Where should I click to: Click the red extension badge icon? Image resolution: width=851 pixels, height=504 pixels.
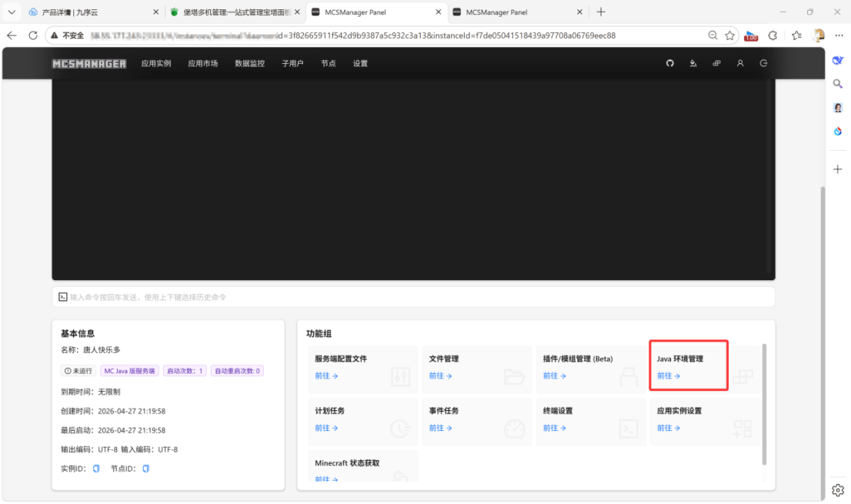[751, 36]
